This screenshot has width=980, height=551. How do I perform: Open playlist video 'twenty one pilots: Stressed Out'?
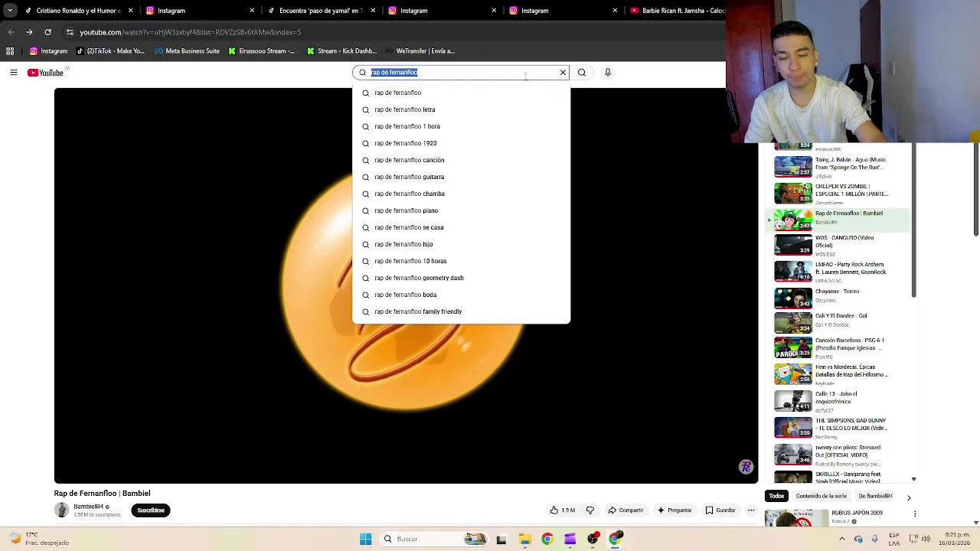(x=840, y=455)
